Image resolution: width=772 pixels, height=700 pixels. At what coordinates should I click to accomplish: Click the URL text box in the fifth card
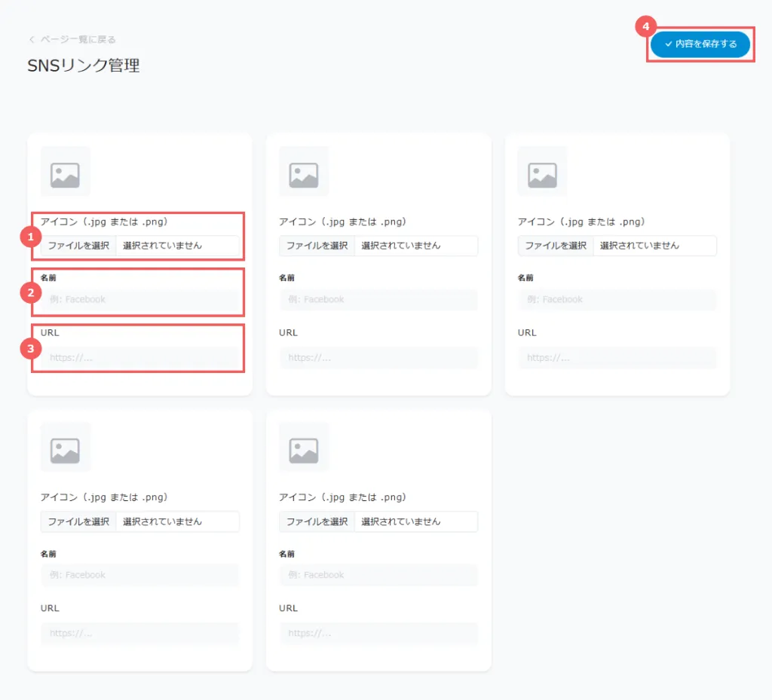coord(378,634)
